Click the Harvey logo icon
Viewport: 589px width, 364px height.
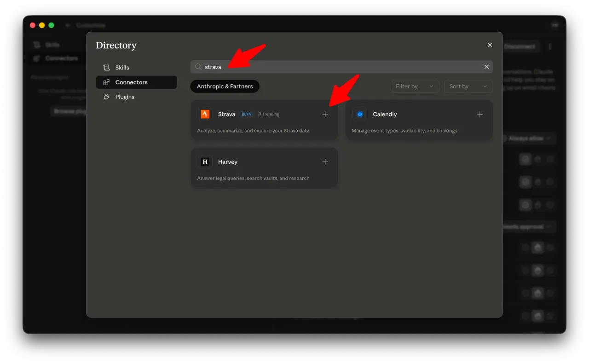pos(205,162)
